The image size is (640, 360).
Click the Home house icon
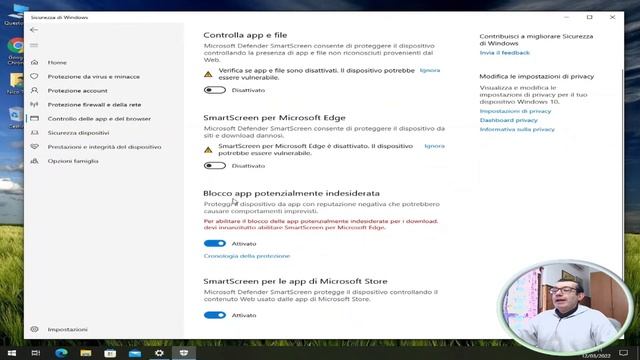click(34, 62)
